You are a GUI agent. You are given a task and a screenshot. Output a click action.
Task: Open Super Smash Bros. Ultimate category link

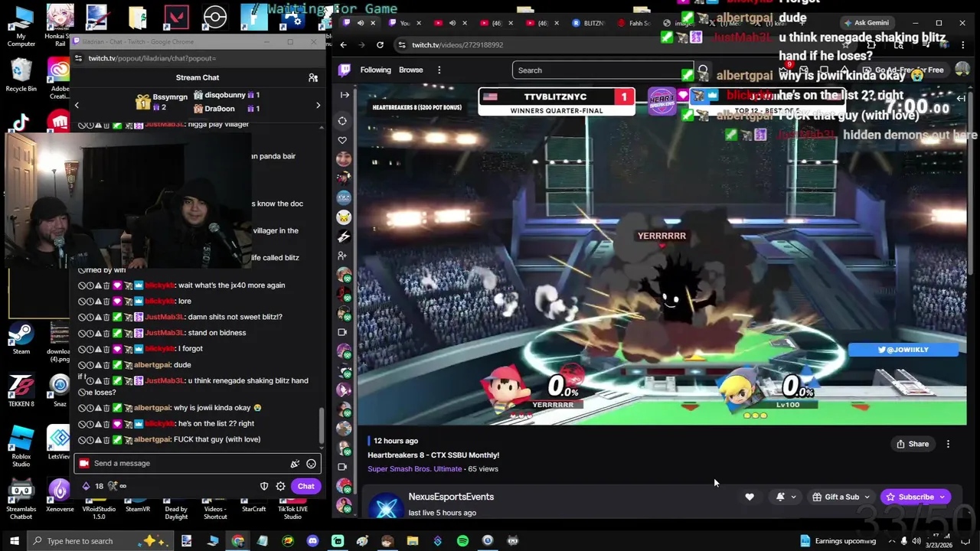[414, 468]
